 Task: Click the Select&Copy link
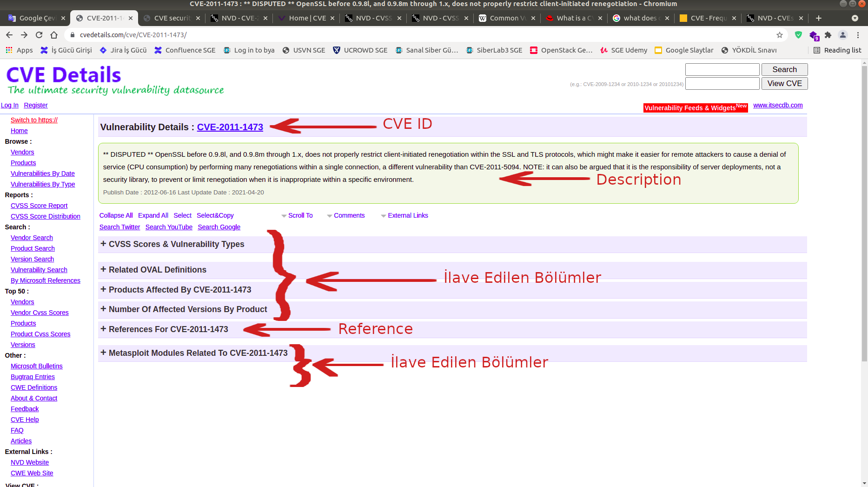[x=215, y=215]
